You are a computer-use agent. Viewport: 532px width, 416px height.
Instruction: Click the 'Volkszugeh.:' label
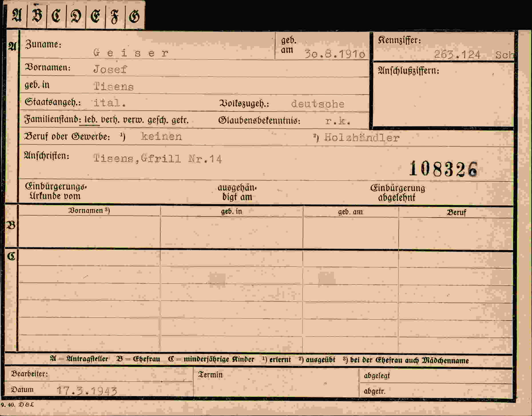point(244,104)
